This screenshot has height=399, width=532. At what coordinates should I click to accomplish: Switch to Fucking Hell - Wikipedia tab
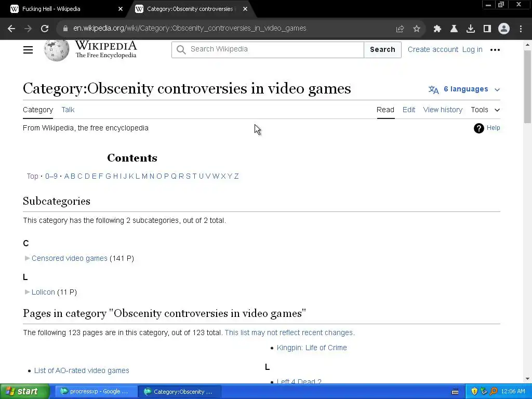[64, 9]
